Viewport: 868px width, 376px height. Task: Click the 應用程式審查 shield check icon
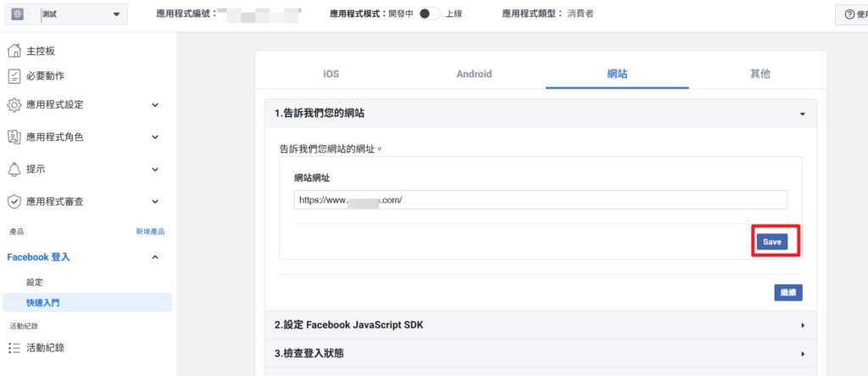pyautogui.click(x=14, y=202)
